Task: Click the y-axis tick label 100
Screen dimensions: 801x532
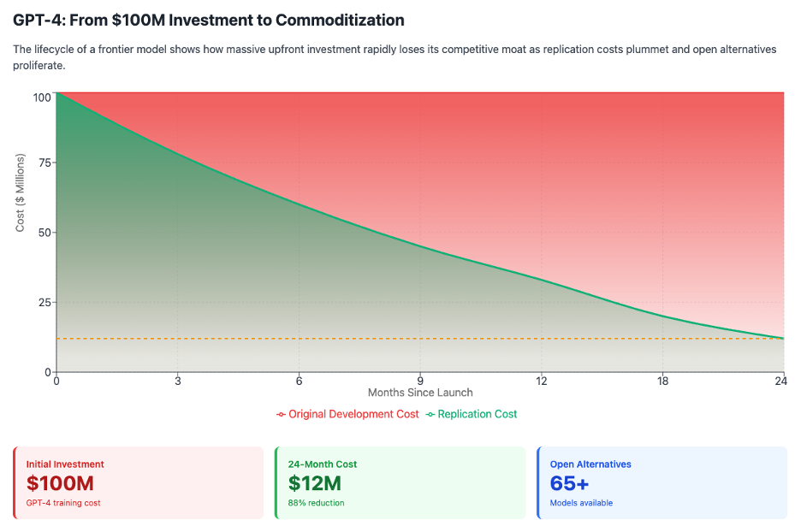Action: 43,98
